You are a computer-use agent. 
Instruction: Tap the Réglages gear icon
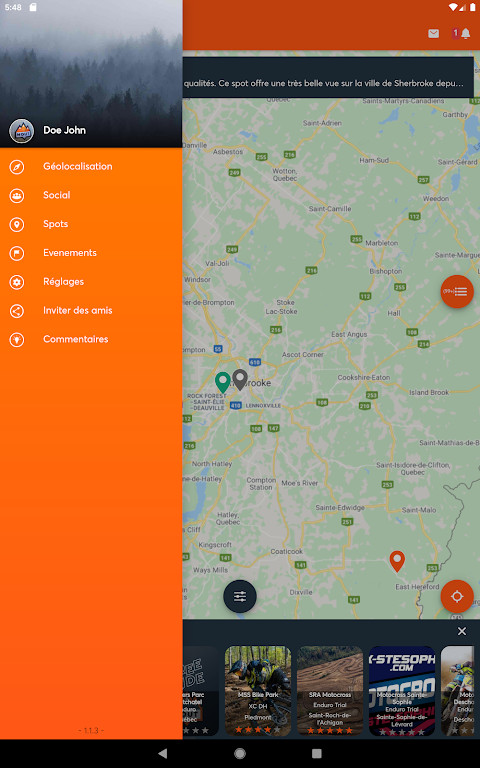17,282
